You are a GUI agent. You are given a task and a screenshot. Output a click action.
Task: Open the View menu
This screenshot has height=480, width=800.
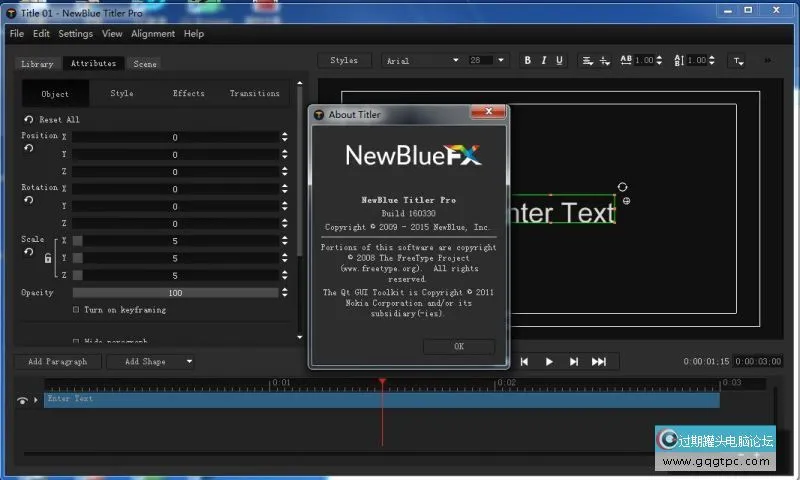[112, 34]
